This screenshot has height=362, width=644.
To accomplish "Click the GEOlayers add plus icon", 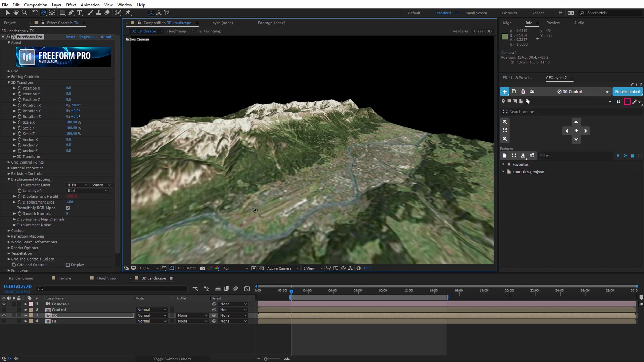I will point(504,92).
